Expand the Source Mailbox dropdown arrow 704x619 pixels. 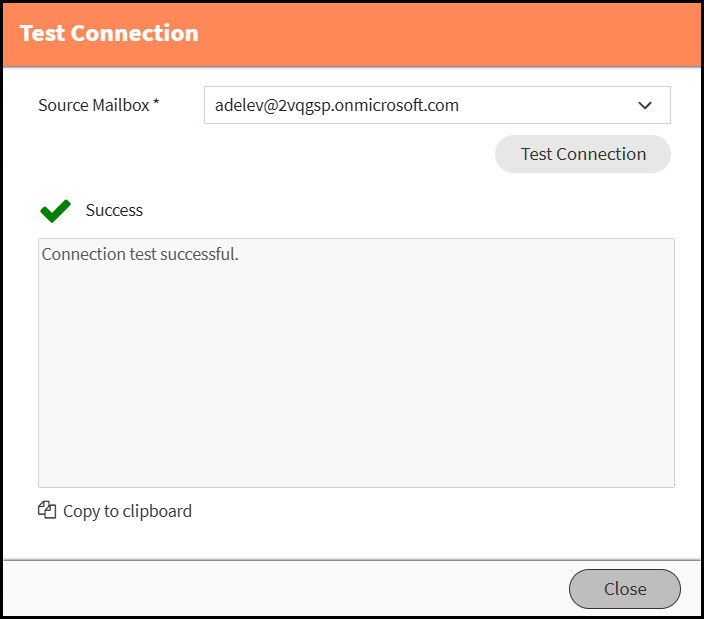click(x=645, y=105)
